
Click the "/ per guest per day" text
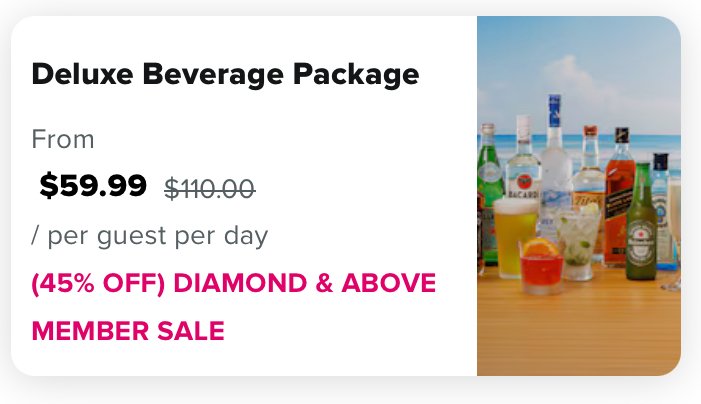[150, 236]
